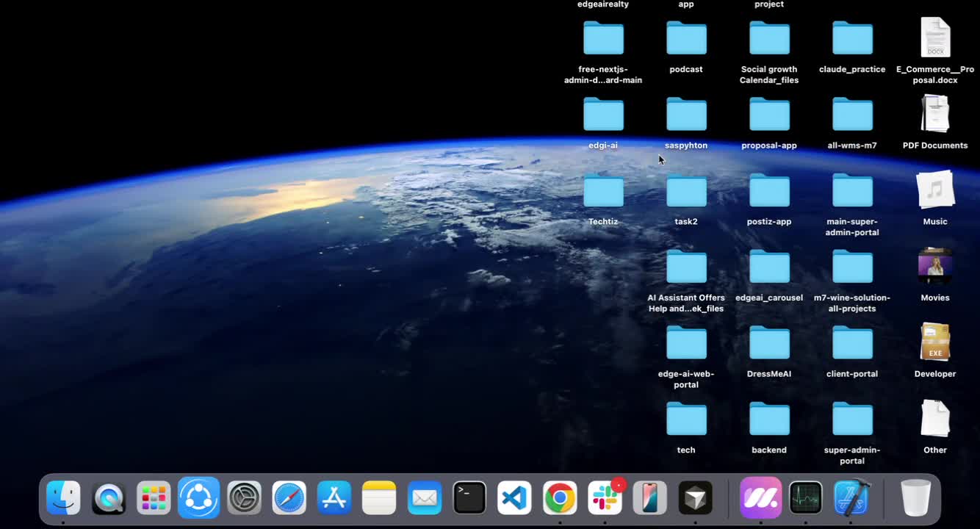Screen dimensions: 980x529
Task: Select the client-portal folder
Action: 852,343
